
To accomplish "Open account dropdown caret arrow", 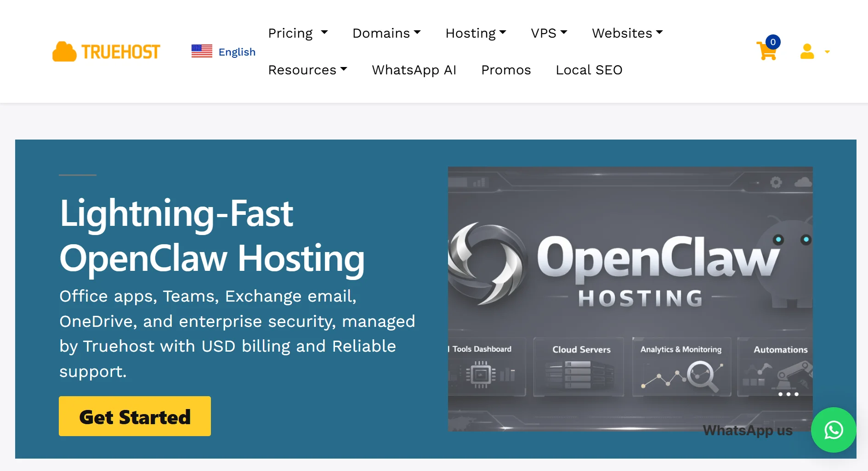I will coord(827,52).
